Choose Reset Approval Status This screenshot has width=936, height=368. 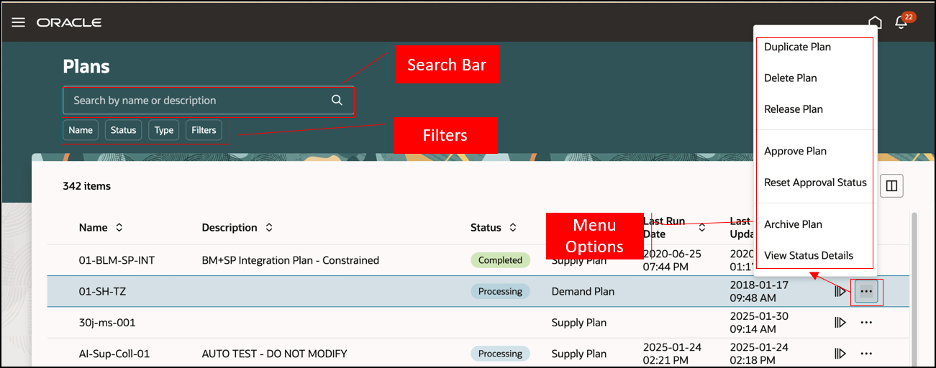click(815, 182)
